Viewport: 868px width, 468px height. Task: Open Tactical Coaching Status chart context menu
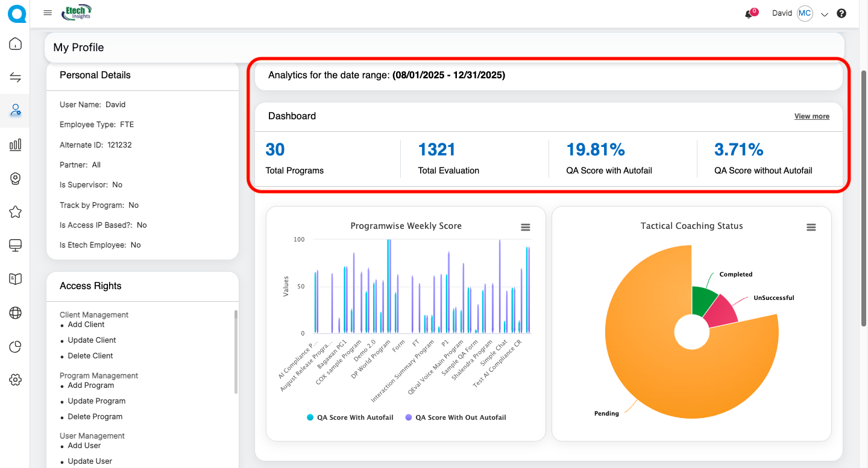[x=811, y=227]
